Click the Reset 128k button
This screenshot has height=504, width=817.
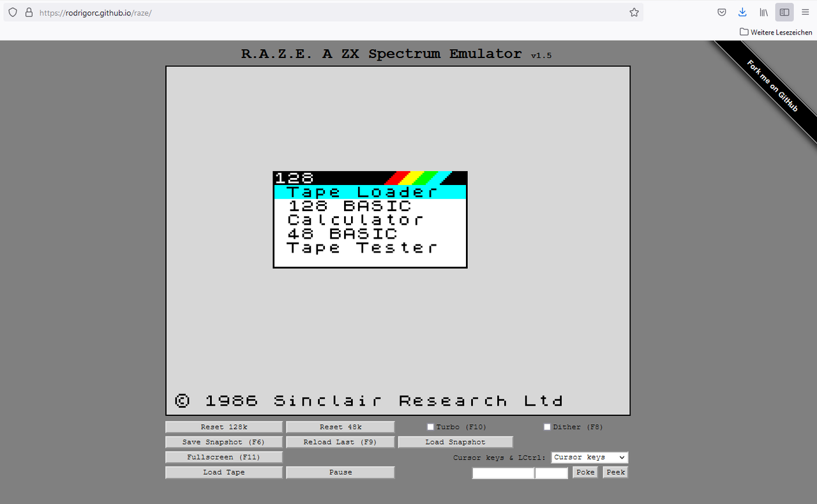224,427
